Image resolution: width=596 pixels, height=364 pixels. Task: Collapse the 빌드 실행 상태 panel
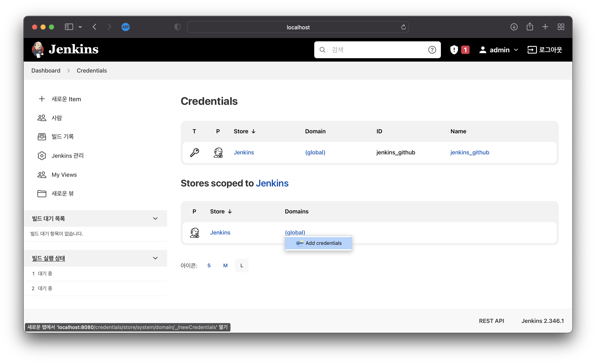pos(155,258)
